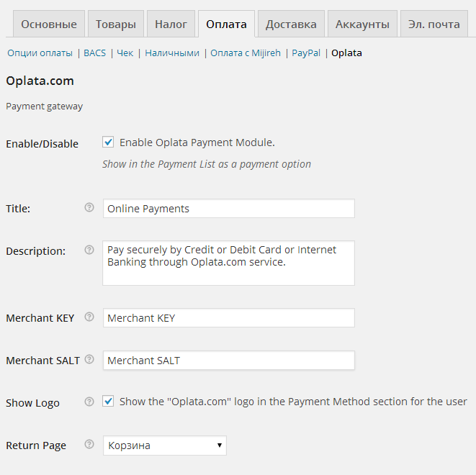Focus the Description text area
The height and width of the screenshot is (475, 476).
[228, 263]
